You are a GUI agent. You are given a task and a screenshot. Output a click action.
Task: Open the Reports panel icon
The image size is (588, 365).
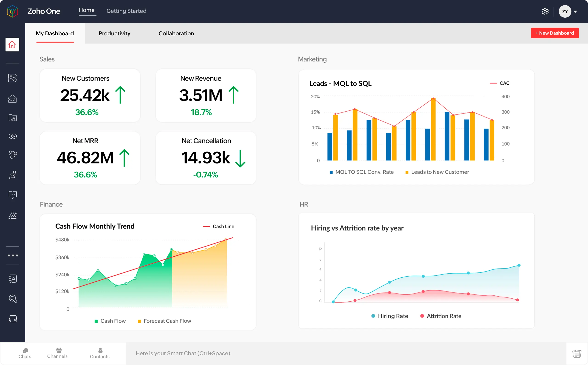coord(12,118)
